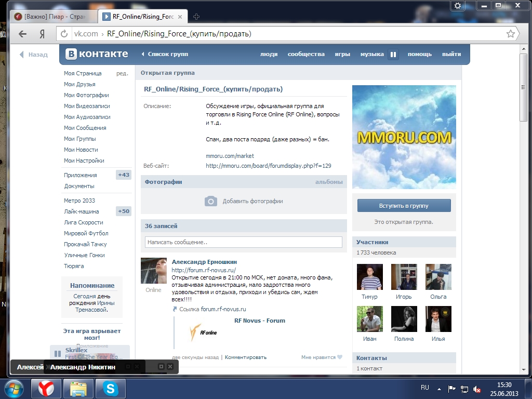
Task: Open RF Novus - Forum link
Action: point(260,321)
